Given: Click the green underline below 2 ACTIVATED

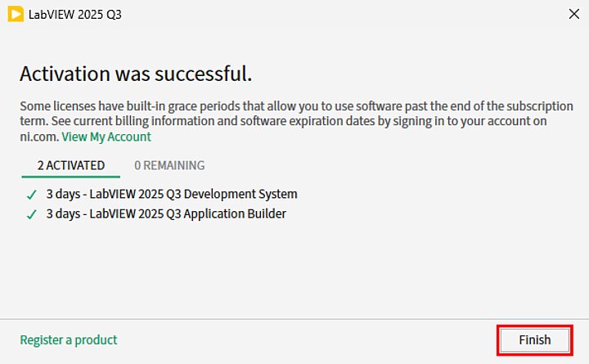Looking at the screenshot, I should (71, 177).
